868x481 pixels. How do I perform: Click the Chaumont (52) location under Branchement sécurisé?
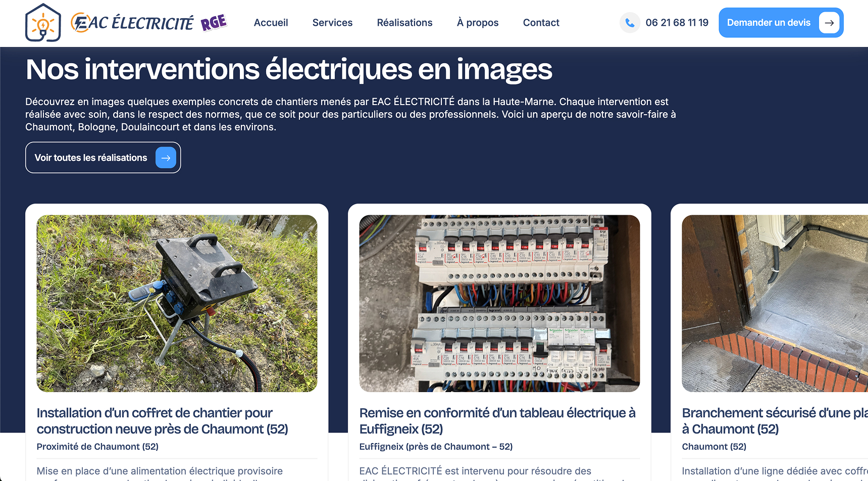click(x=714, y=447)
